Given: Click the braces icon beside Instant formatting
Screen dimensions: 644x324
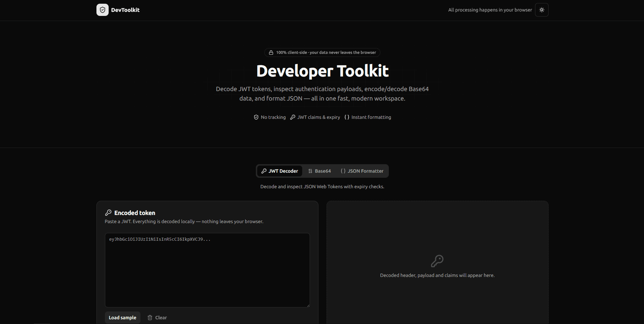Looking at the screenshot, I should pos(347,117).
